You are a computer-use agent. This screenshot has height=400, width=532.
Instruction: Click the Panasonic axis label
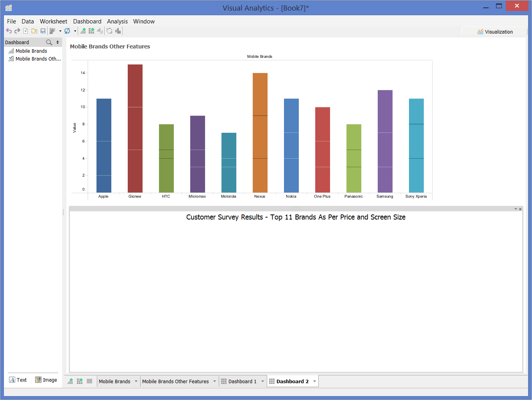[353, 196]
